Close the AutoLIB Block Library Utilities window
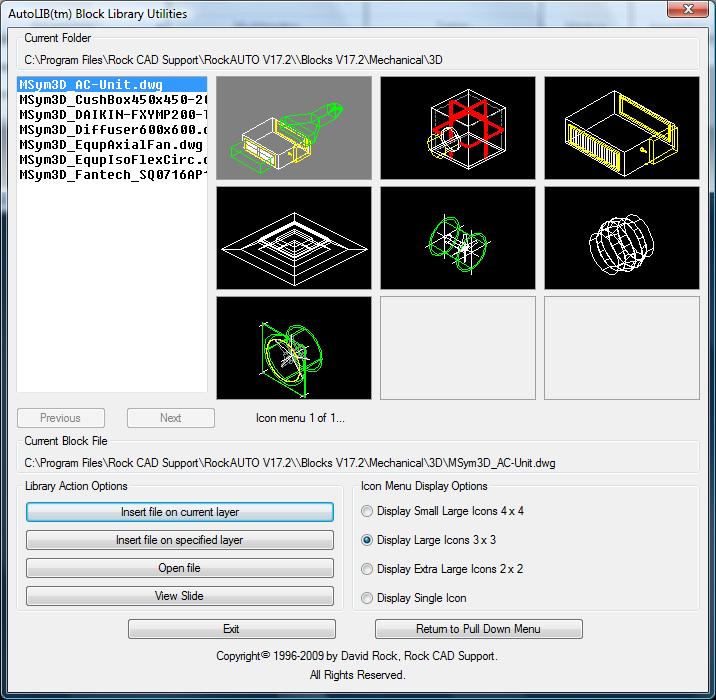Image resolution: width=716 pixels, height=700 pixels. pyautogui.click(x=688, y=9)
